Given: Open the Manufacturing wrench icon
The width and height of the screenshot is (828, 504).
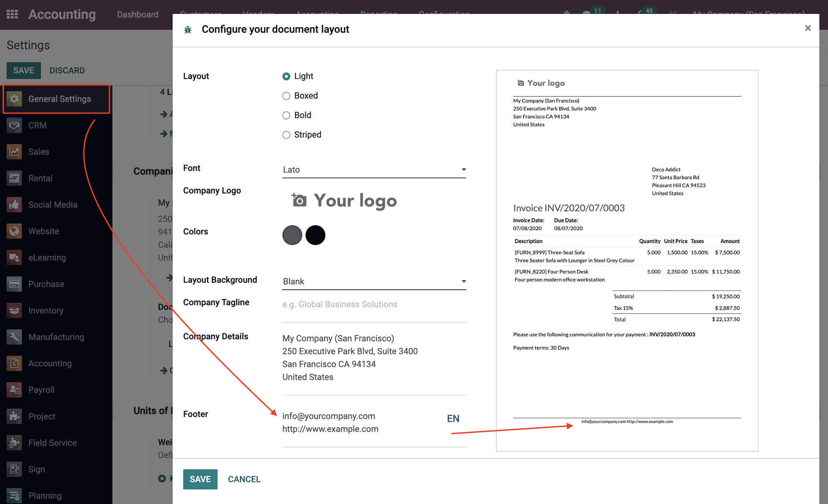Looking at the screenshot, I should pyautogui.click(x=14, y=337).
